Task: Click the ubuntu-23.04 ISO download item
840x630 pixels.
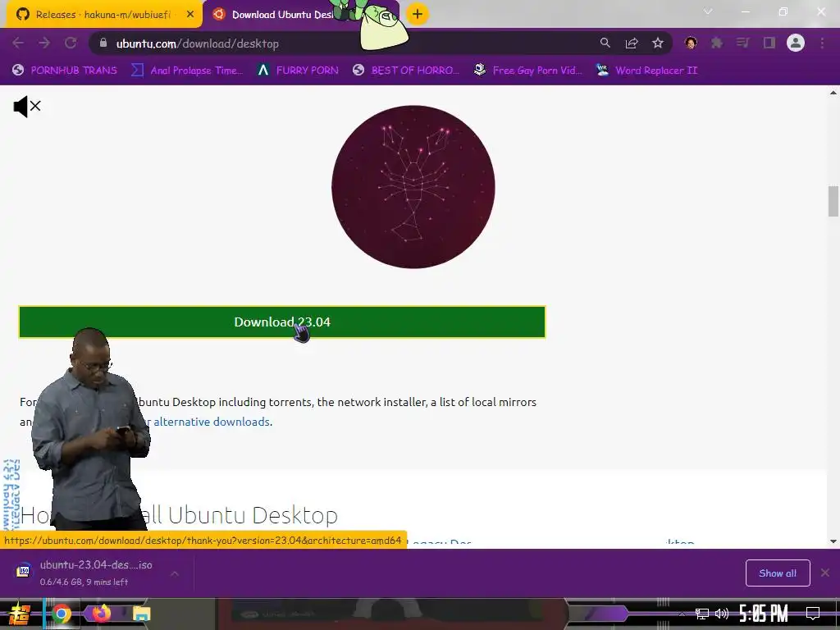Action: tap(97, 573)
